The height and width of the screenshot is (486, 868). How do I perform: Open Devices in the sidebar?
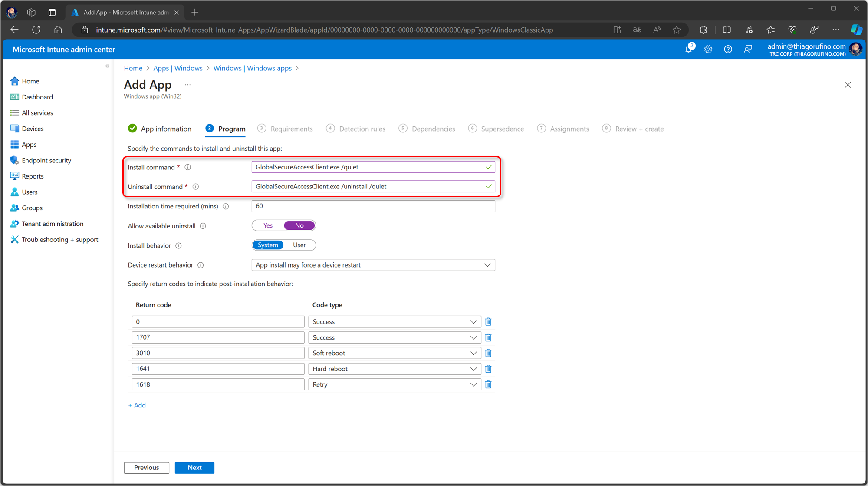pyautogui.click(x=33, y=129)
